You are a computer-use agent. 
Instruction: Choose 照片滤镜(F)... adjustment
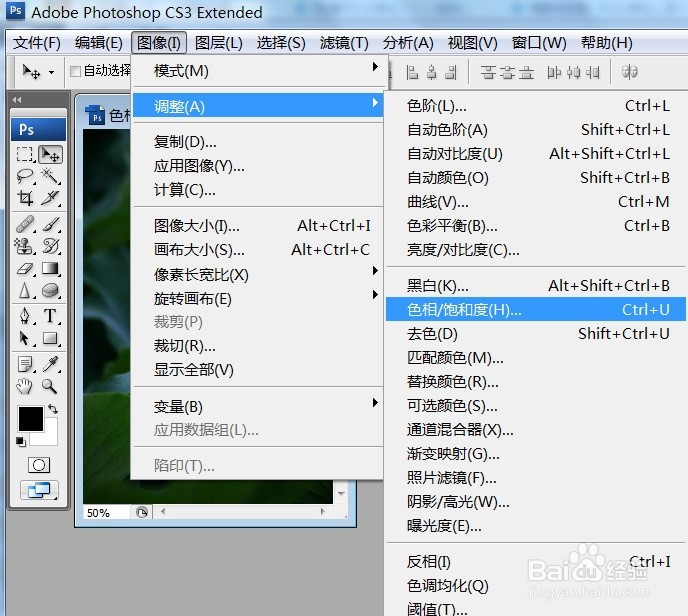[536, 478]
